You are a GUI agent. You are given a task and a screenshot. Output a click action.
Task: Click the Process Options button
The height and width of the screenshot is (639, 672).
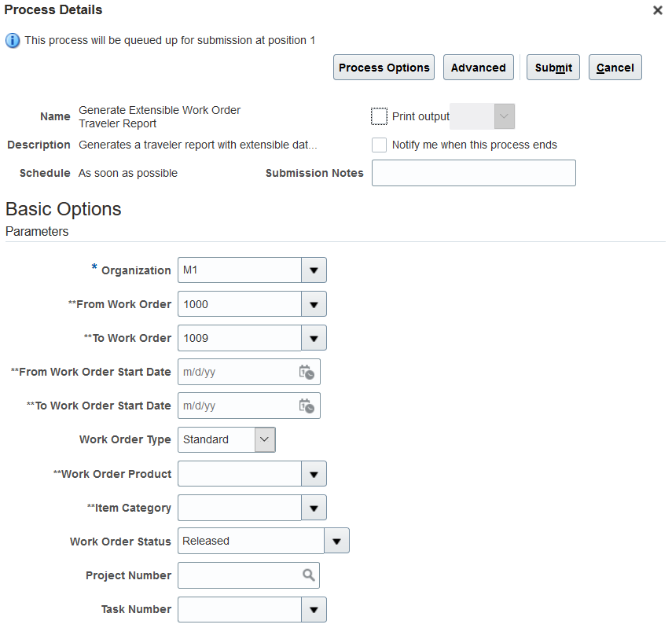click(384, 68)
